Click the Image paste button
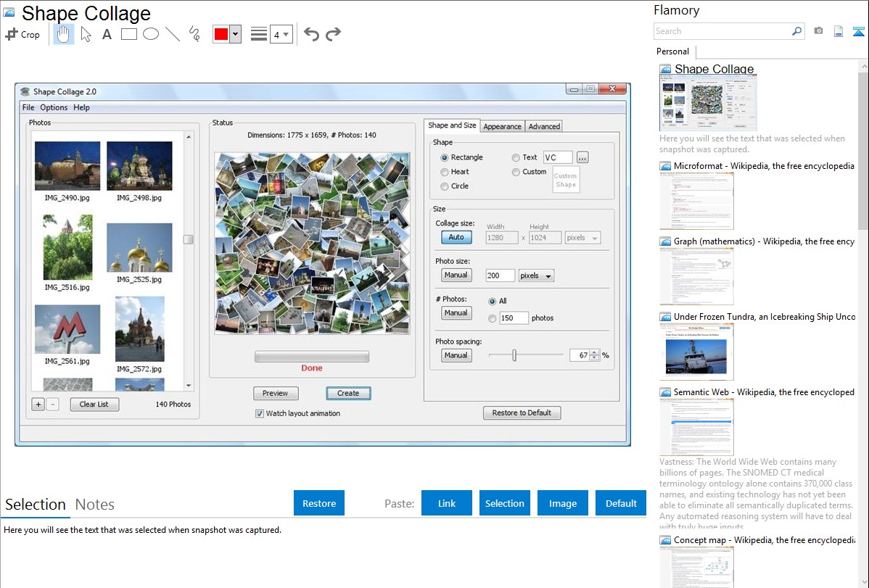The width and height of the screenshot is (869, 588). click(x=563, y=503)
